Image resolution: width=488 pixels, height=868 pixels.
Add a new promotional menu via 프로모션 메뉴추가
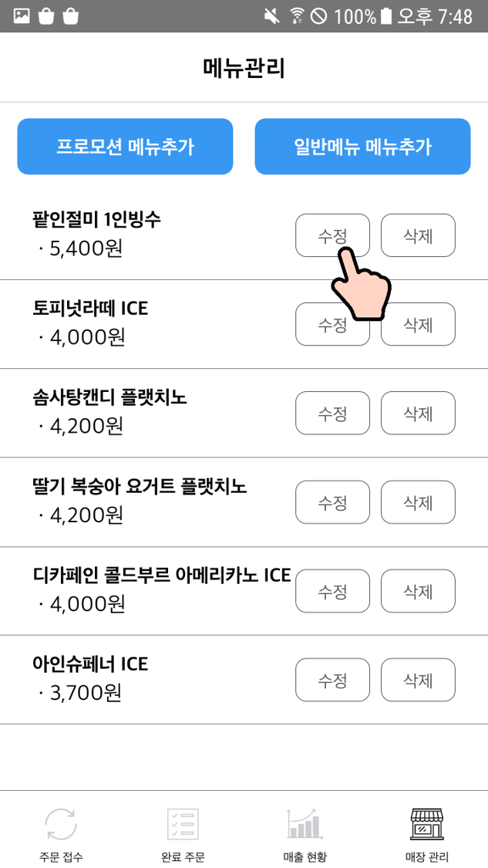coord(125,146)
